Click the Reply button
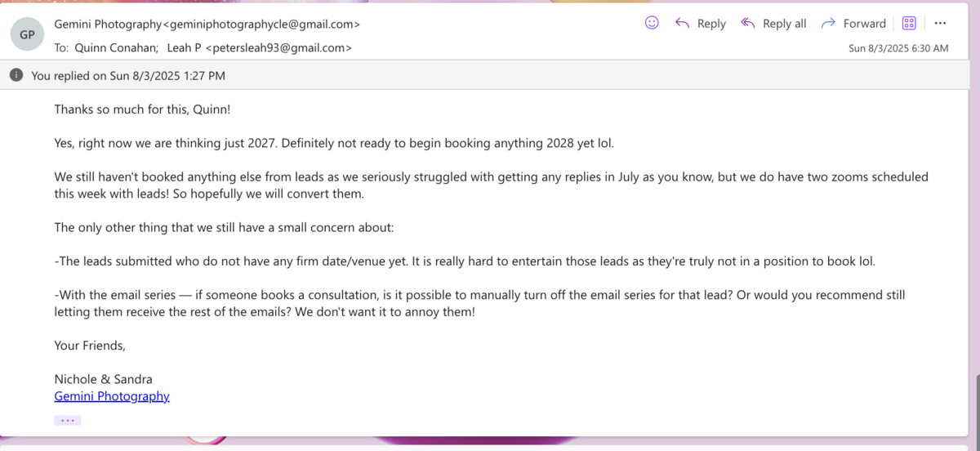This screenshot has width=980, height=451. pyautogui.click(x=701, y=24)
